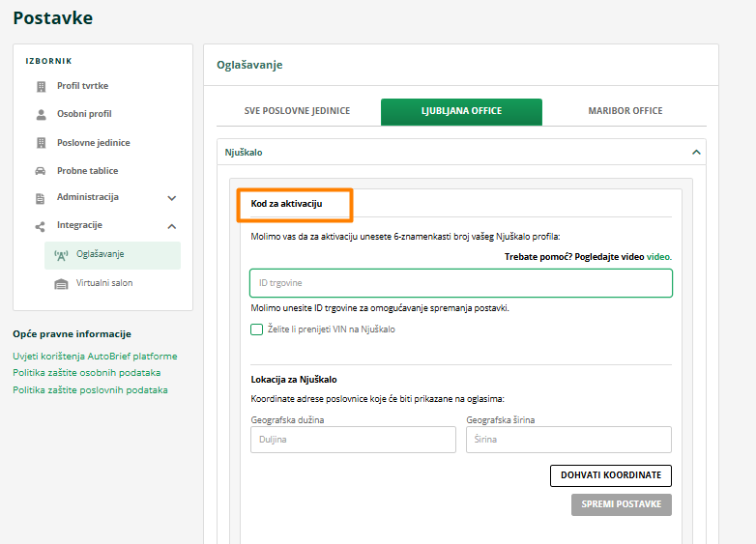This screenshot has width=756, height=544.
Task: Click the Probne tablice car icon
Action: click(x=41, y=171)
